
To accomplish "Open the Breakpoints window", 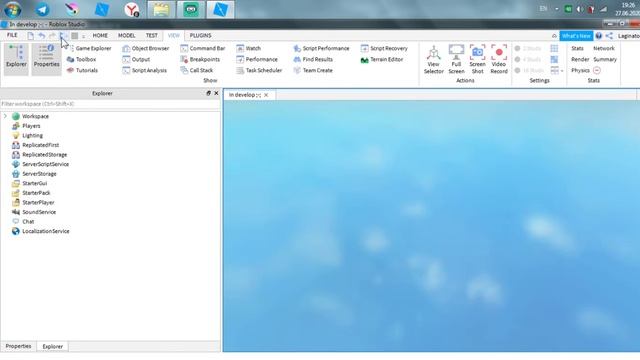I will tap(200, 59).
